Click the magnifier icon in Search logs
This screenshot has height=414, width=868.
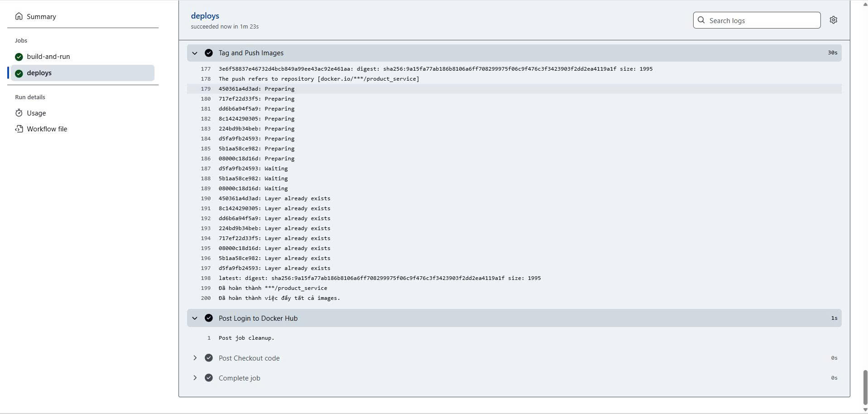[x=701, y=20]
